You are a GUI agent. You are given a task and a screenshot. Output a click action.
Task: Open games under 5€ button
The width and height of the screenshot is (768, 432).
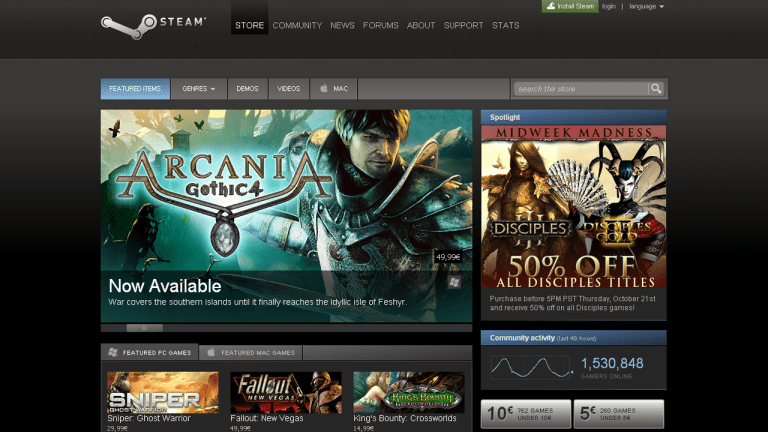[619, 414]
